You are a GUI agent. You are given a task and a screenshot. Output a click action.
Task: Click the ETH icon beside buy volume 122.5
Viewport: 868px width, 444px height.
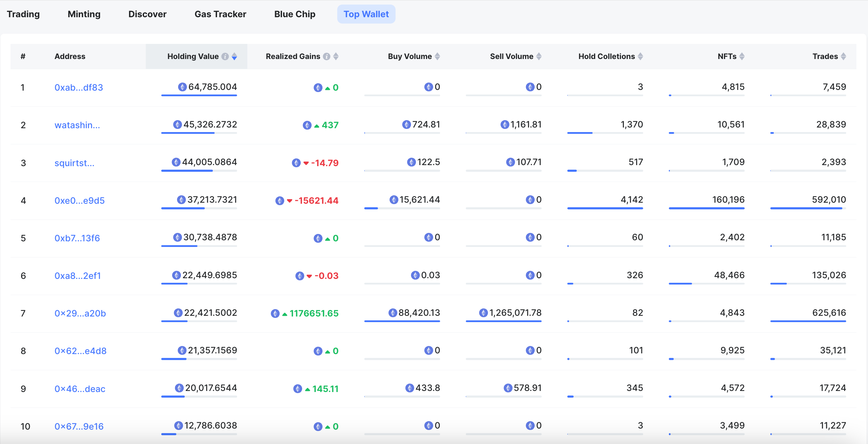[x=411, y=162]
